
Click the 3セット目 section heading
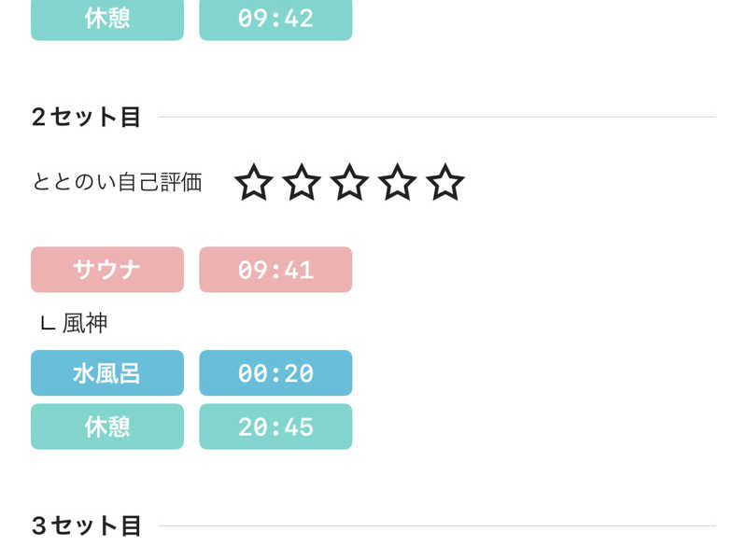[x=86, y=526]
